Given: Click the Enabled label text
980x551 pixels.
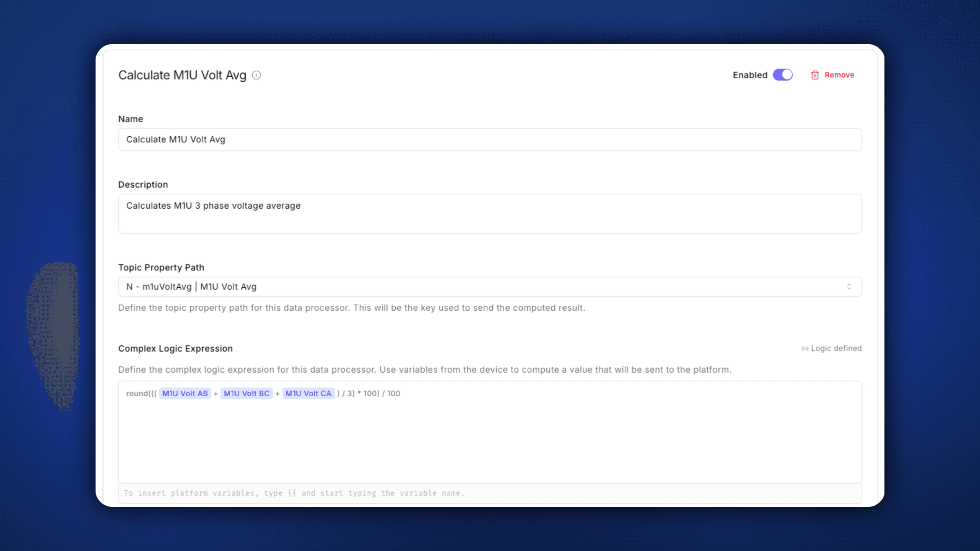Looking at the screenshot, I should 750,75.
